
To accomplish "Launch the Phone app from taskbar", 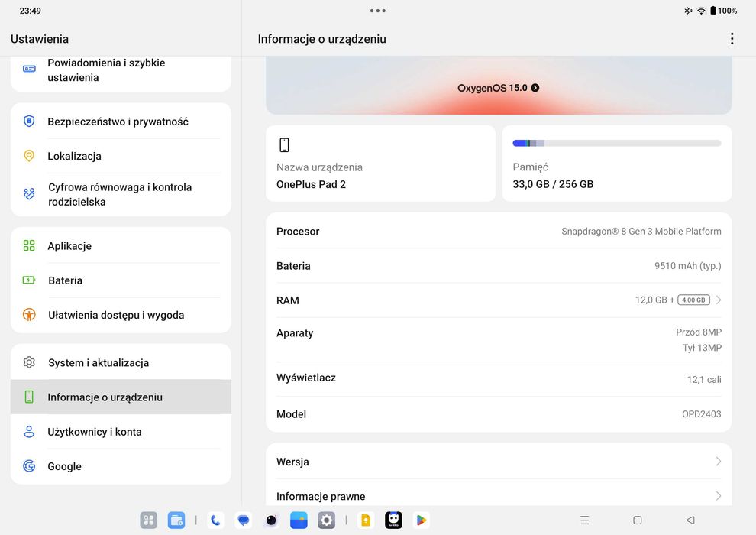I will tap(215, 520).
